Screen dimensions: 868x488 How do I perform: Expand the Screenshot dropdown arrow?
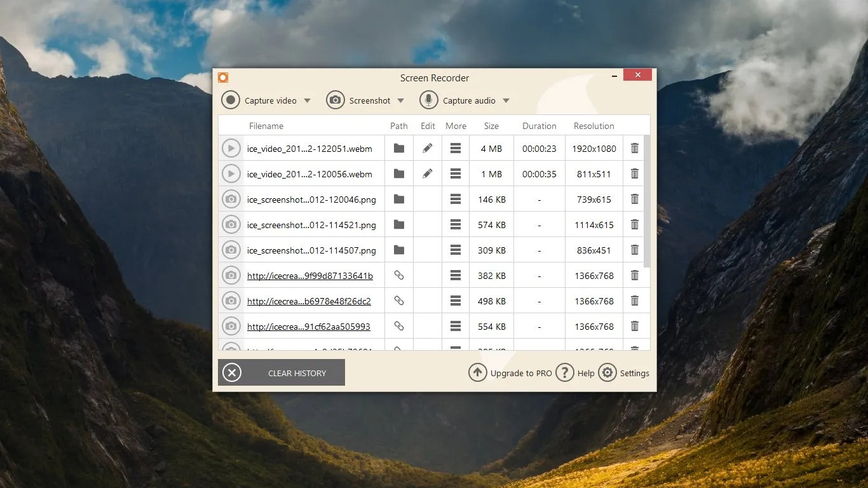coord(401,100)
